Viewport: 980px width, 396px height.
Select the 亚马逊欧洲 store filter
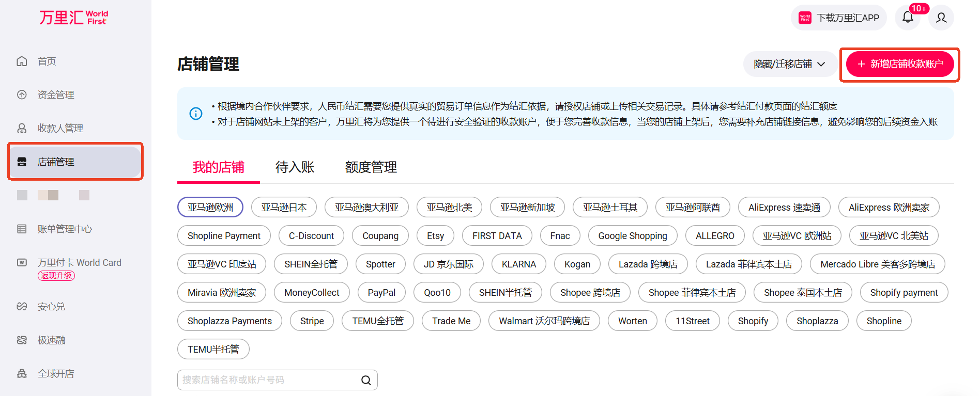(x=210, y=208)
